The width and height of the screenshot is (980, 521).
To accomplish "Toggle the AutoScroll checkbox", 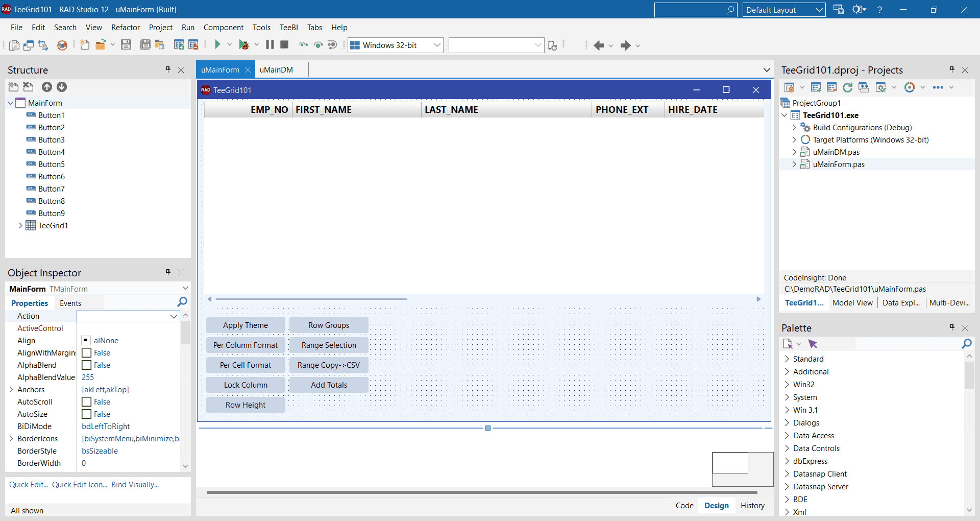I will [x=87, y=402].
